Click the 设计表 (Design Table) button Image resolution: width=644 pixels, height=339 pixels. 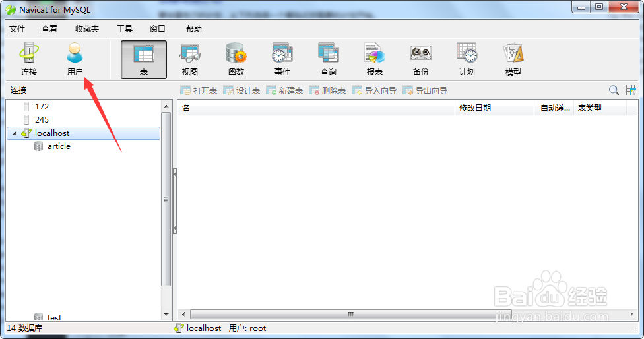point(241,91)
